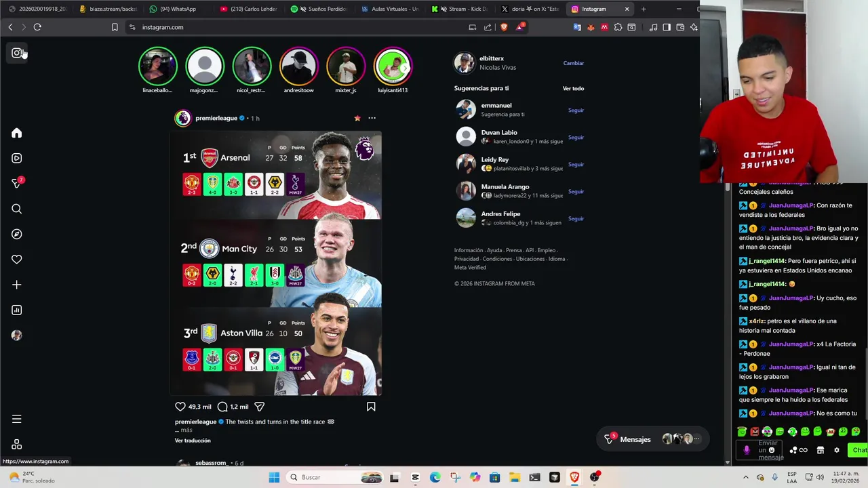
Task: View andresitoow story
Action: pyautogui.click(x=298, y=66)
